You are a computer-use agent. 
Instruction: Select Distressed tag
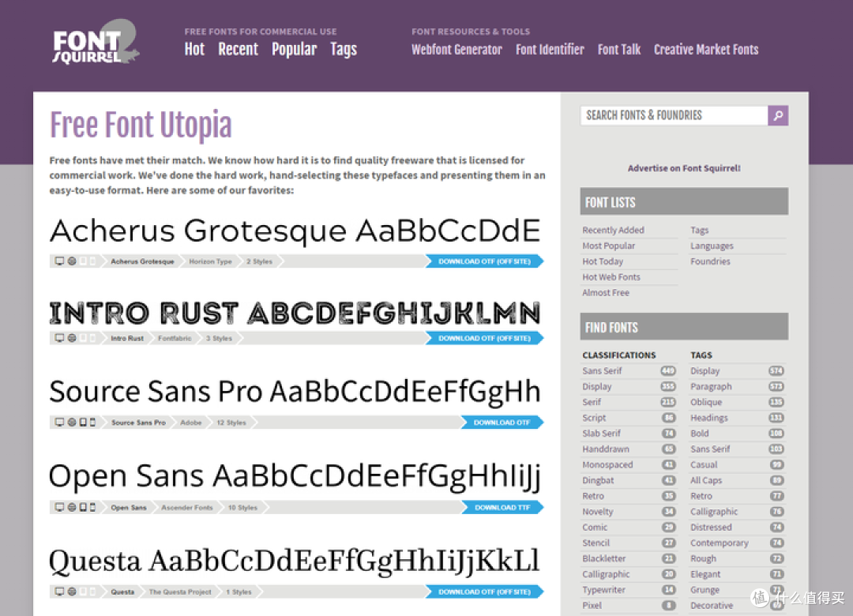pyautogui.click(x=712, y=528)
